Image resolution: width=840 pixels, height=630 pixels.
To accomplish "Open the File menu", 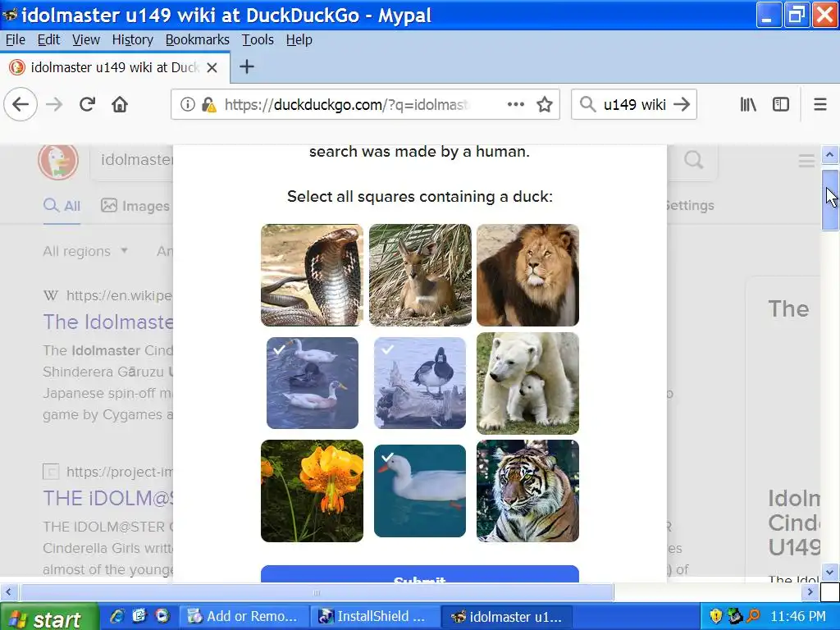I will pos(15,39).
